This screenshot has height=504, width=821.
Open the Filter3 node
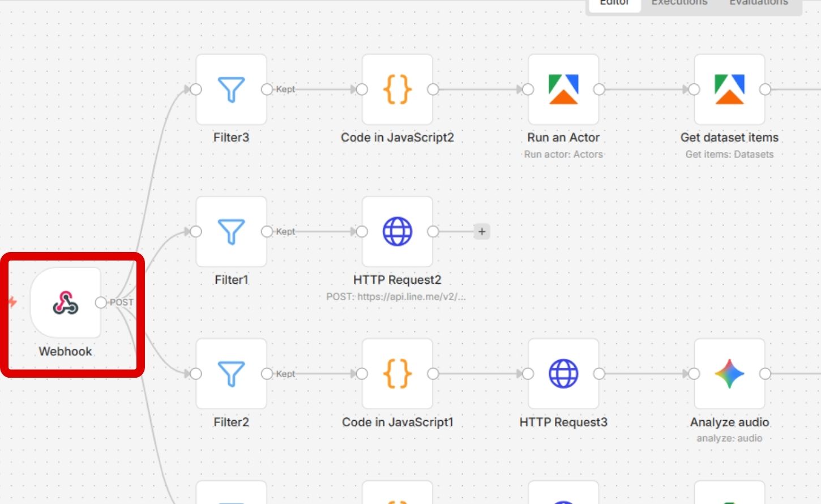(231, 89)
